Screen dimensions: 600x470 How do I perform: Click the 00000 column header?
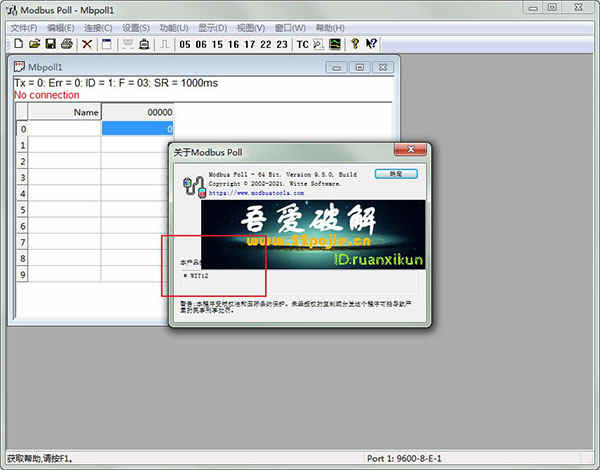(x=137, y=112)
